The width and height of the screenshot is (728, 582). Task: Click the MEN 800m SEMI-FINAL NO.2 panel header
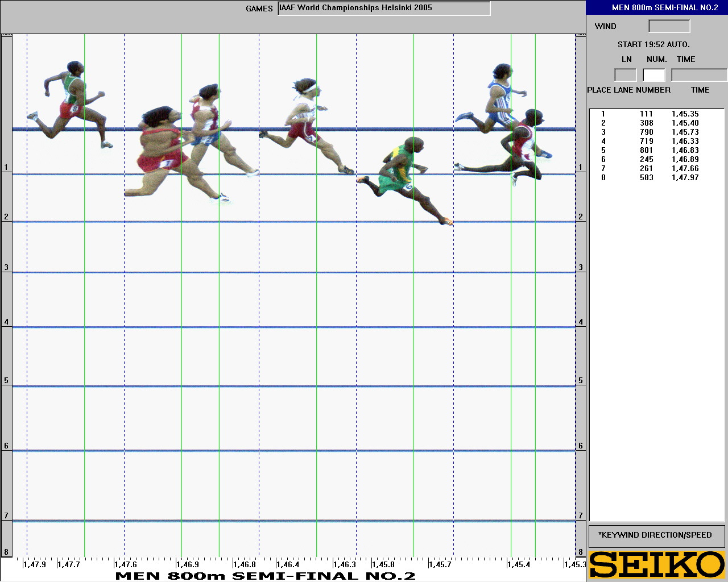657,7
